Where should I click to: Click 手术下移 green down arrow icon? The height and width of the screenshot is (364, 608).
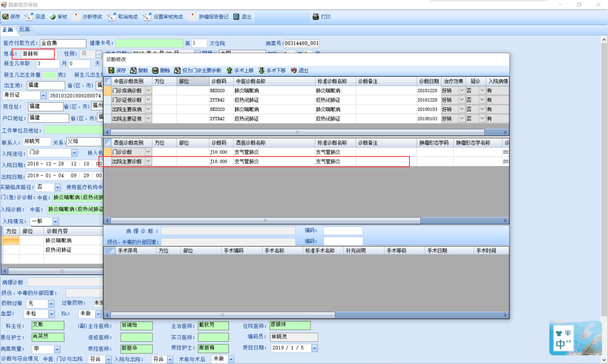(261, 71)
